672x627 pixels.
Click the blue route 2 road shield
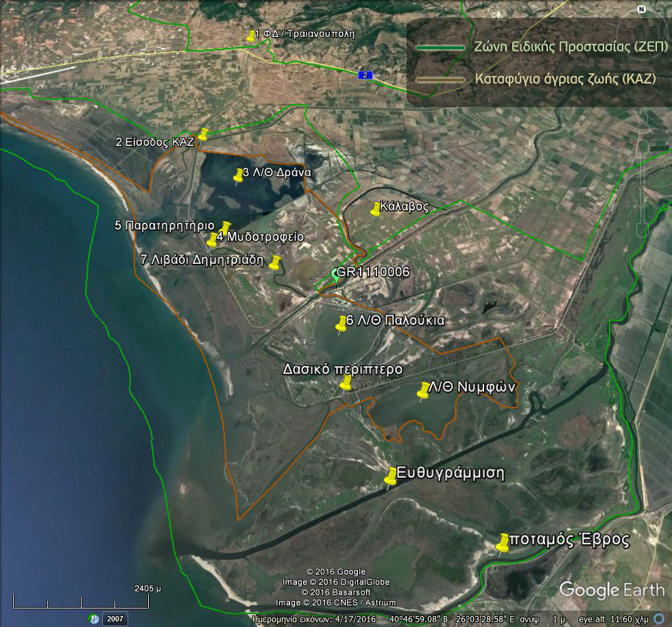tap(365, 75)
